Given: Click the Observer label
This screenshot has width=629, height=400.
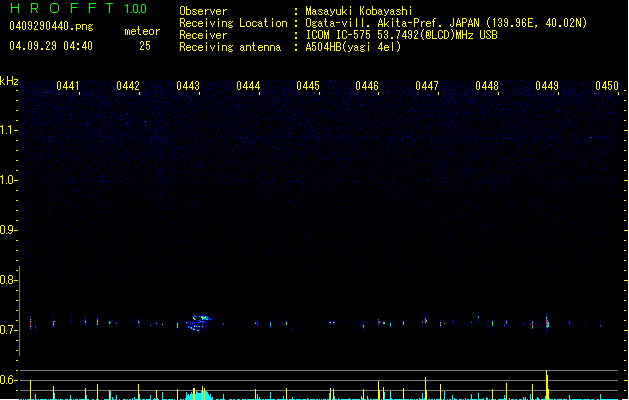Looking at the screenshot, I should coord(203,11).
